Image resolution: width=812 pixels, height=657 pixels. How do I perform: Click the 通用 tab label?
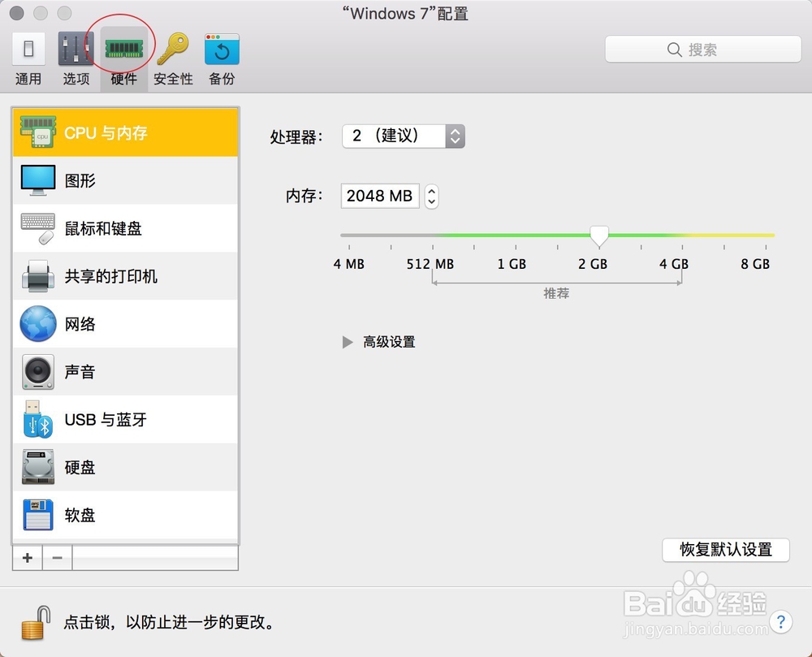click(x=28, y=79)
